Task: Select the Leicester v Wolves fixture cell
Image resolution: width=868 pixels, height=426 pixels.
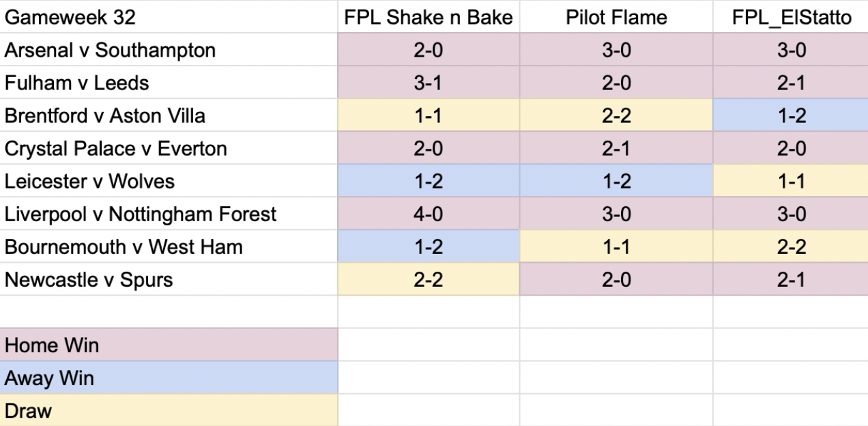Action: click(169, 181)
